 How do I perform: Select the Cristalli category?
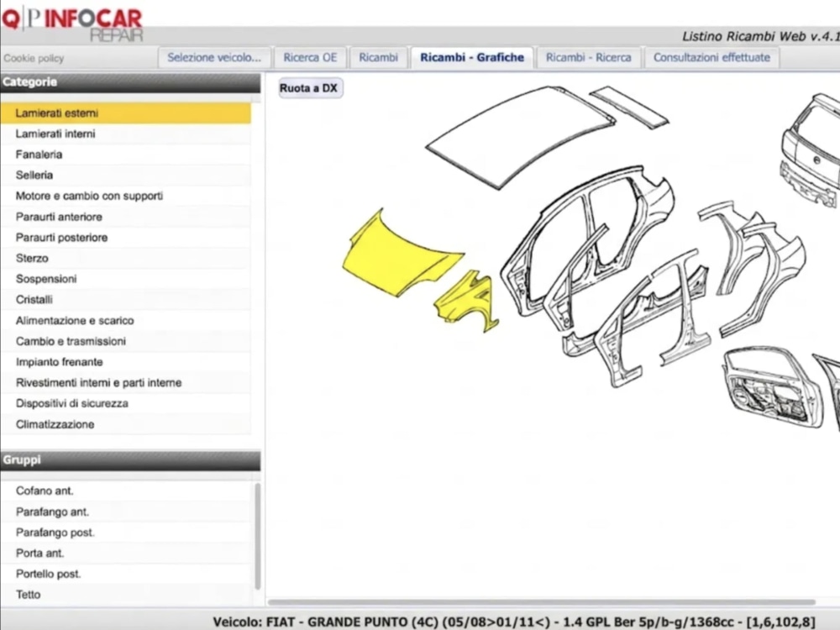tap(125, 300)
